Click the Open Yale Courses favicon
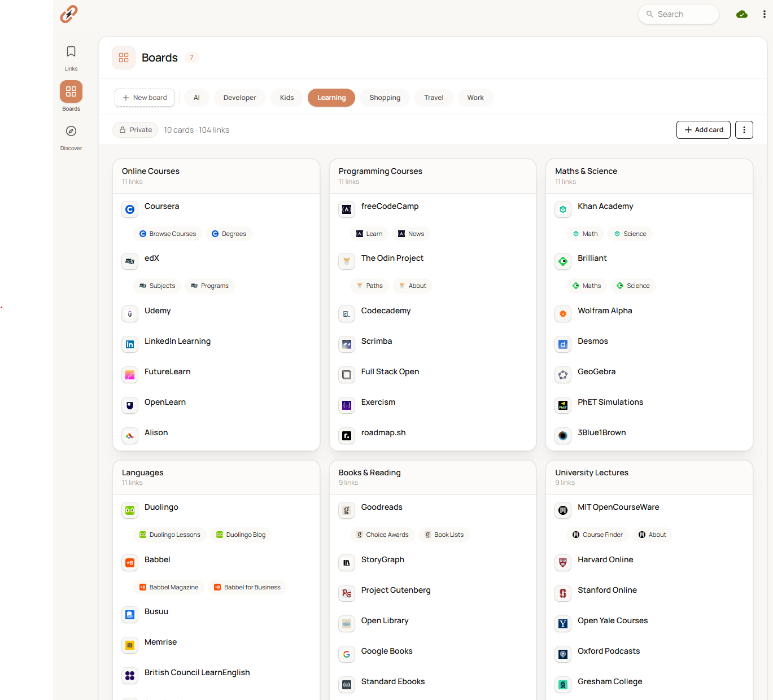The height and width of the screenshot is (700, 773). [563, 624]
